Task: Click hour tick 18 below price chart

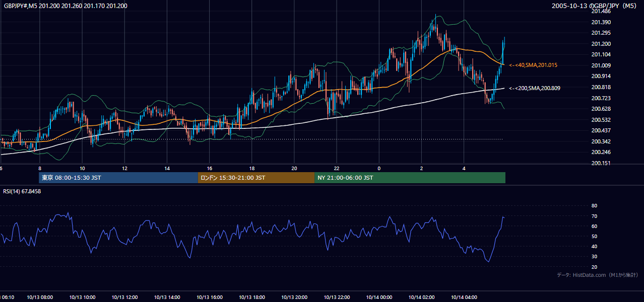Action: (251, 168)
